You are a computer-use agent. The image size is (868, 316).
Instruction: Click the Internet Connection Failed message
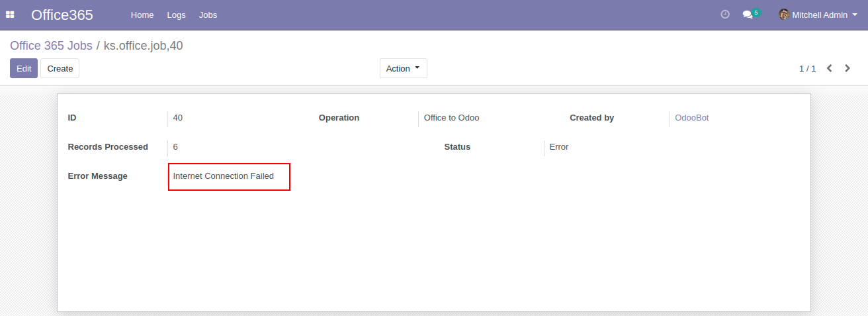tap(223, 176)
